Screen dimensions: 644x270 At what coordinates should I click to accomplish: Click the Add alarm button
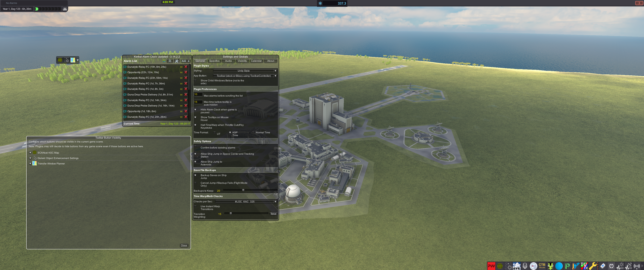pyautogui.click(x=184, y=61)
